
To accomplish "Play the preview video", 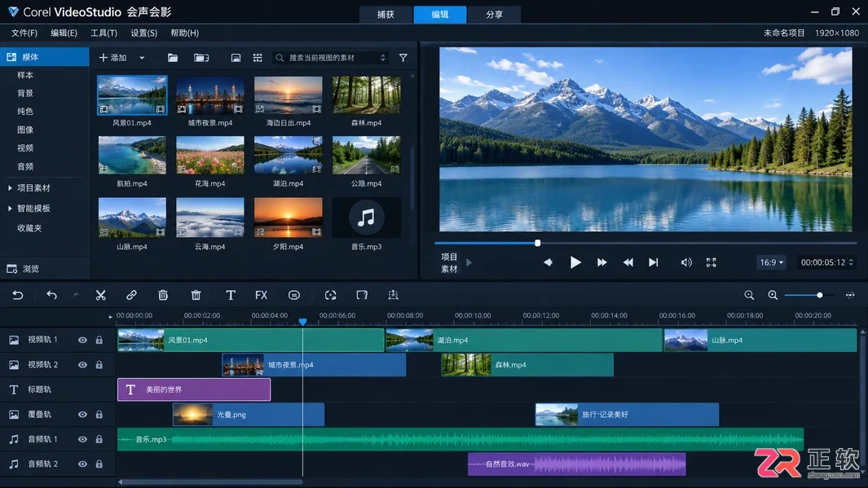I will [575, 262].
